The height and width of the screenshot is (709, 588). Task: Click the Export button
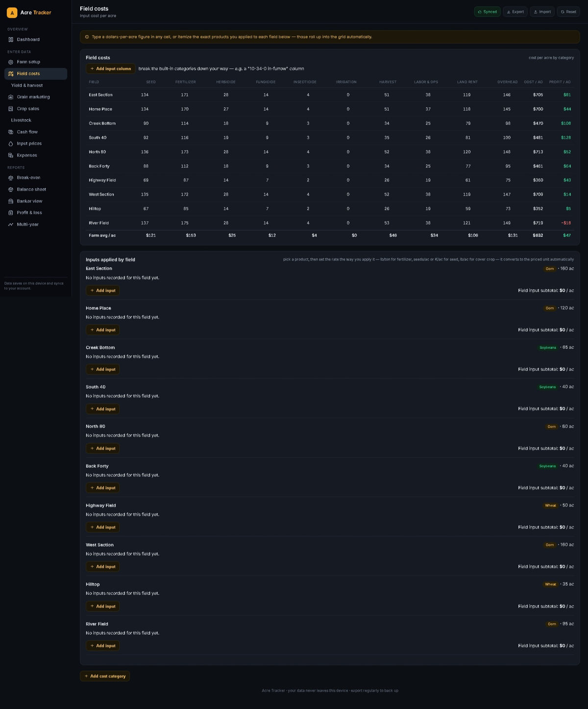point(515,12)
